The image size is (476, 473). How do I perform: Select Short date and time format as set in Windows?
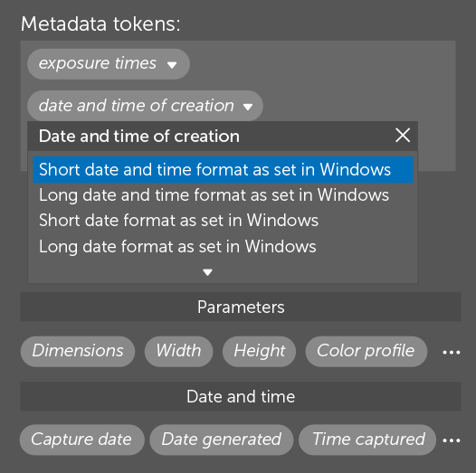point(223,170)
